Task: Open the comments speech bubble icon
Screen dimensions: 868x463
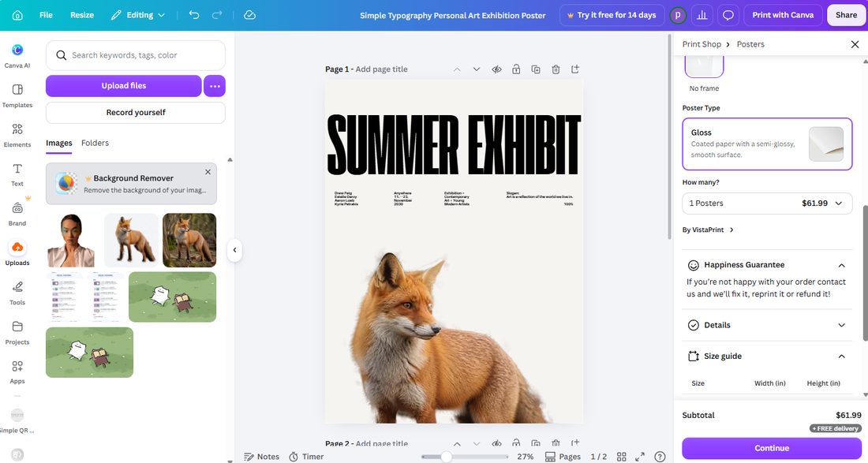Action: (728, 16)
